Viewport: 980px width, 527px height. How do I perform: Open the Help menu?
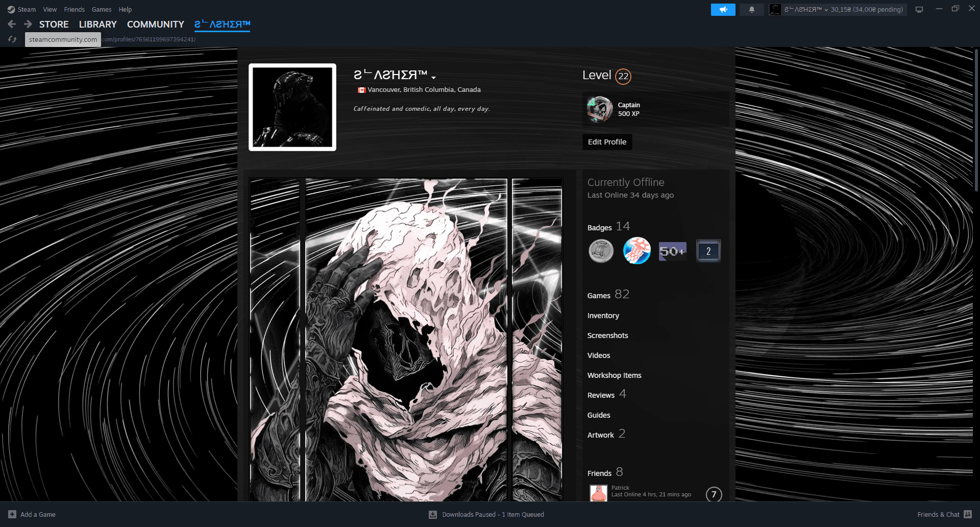tap(125, 9)
